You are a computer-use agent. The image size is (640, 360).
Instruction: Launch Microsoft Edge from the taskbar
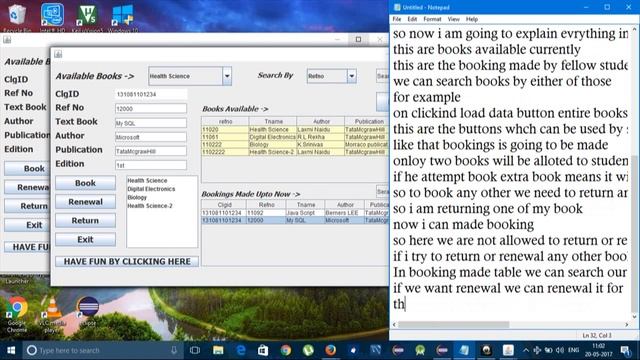(x=241, y=350)
